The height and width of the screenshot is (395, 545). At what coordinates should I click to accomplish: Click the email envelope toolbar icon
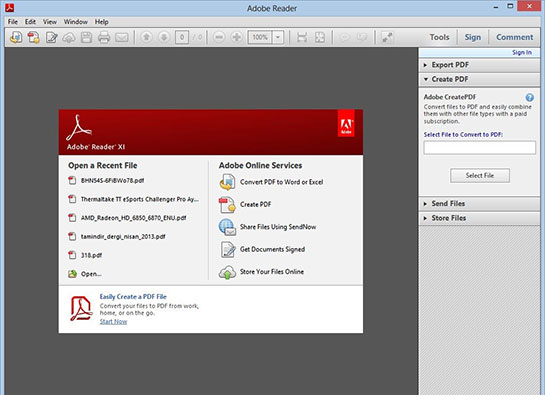tap(122, 37)
